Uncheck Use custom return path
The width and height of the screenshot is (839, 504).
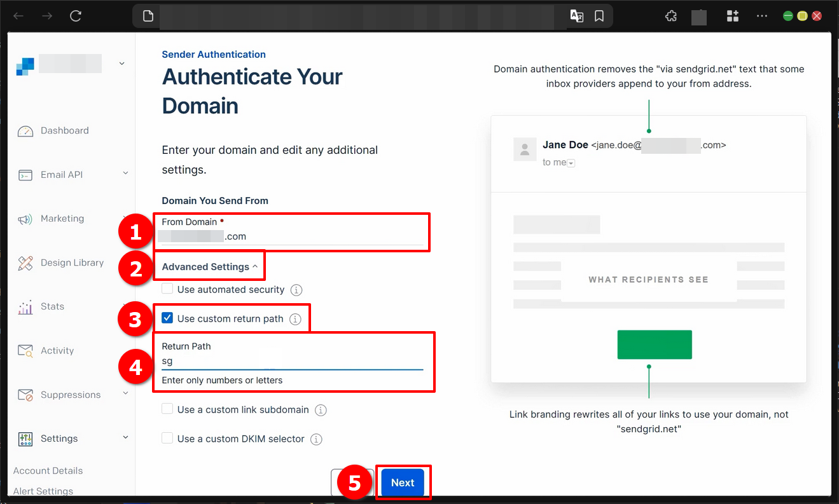pyautogui.click(x=167, y=317)
